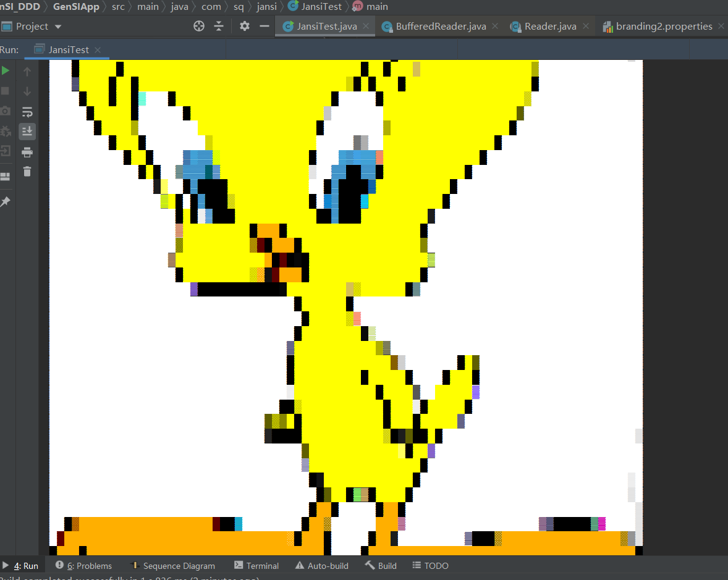
Task: Open the Sequence Diagram tool window
Action: click(x=173, y=566)
